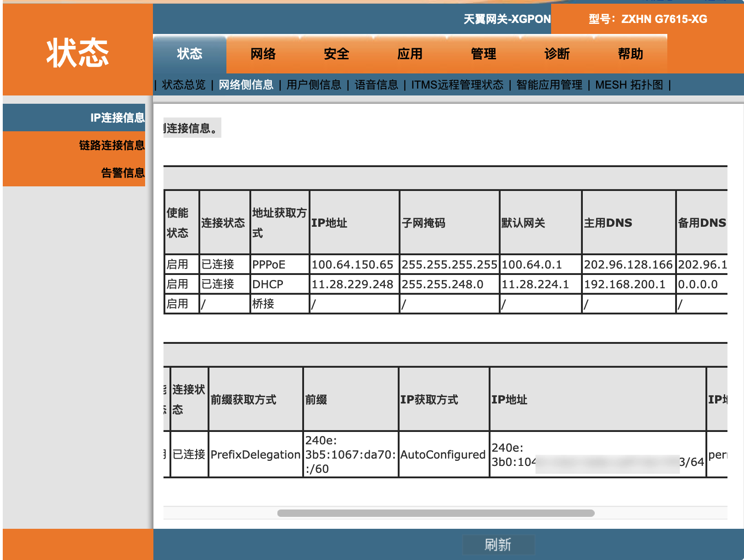Click the 帮助 tab
744x560 pixels.
point(631,54)
